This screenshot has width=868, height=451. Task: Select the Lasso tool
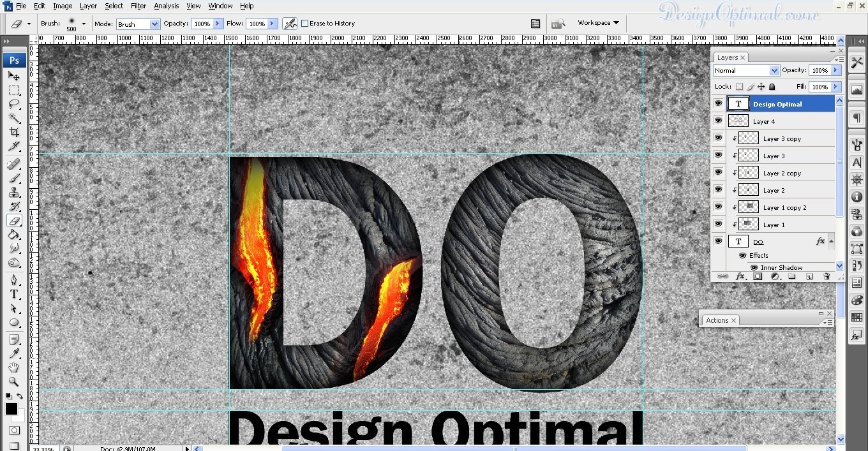click(x=14, y=104)
